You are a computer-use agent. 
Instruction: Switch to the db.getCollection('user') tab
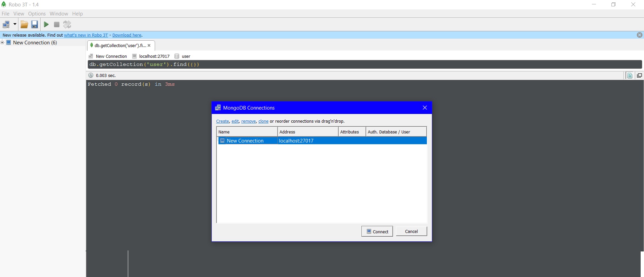120,45
